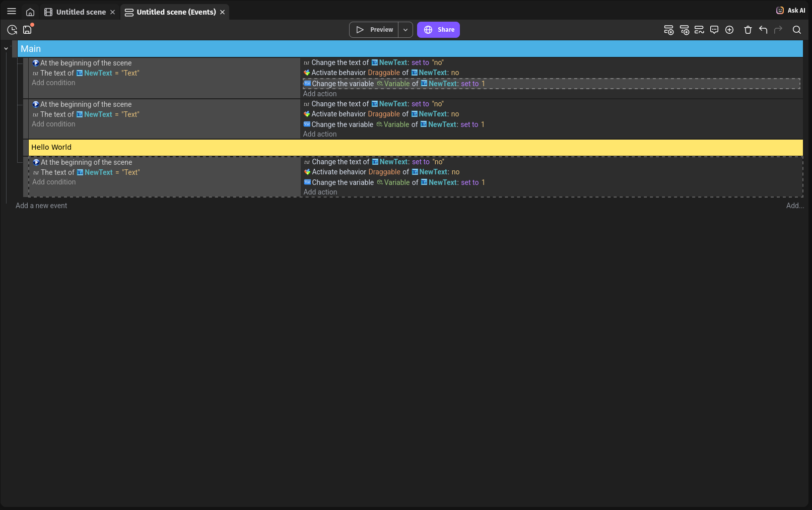
Task: Save the project with the floppy disk icon
Action: [x=27, y=30]
